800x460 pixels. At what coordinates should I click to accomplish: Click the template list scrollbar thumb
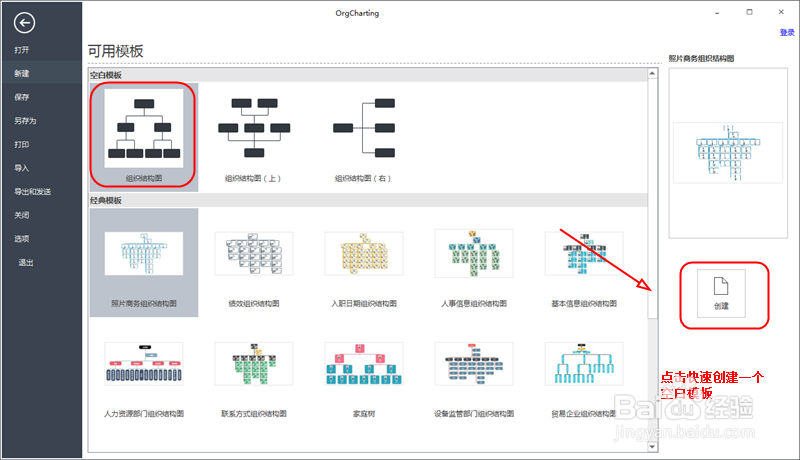pyautogui.click(x=652, y=199)
